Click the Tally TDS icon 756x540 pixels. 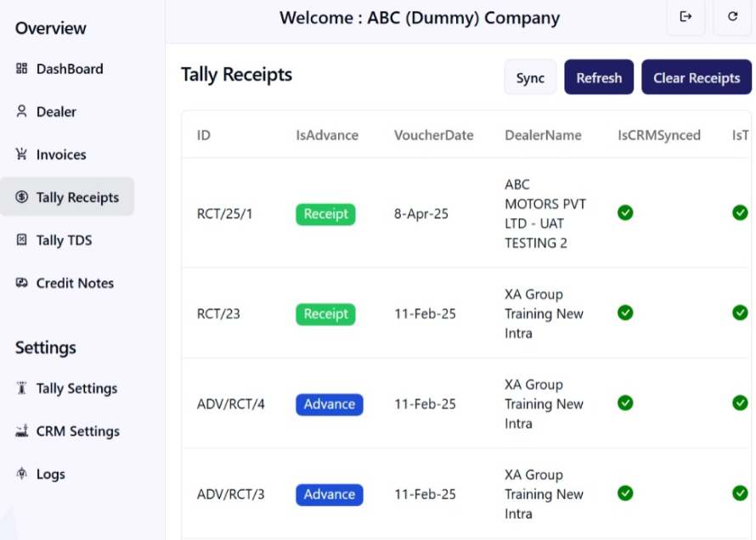pyautogui.click(x=22, y=240)
